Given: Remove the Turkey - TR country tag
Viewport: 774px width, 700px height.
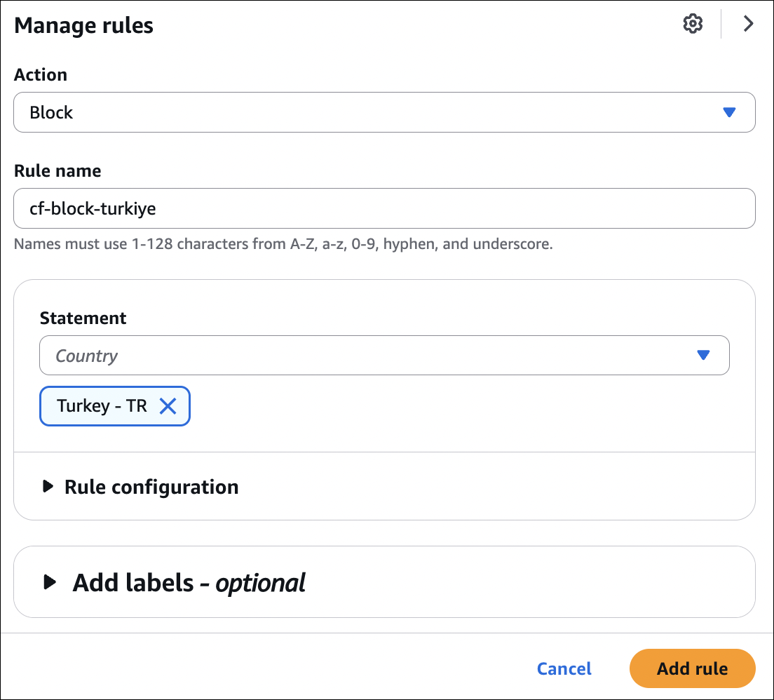Looking at the screenshot, I should point(168,406).
